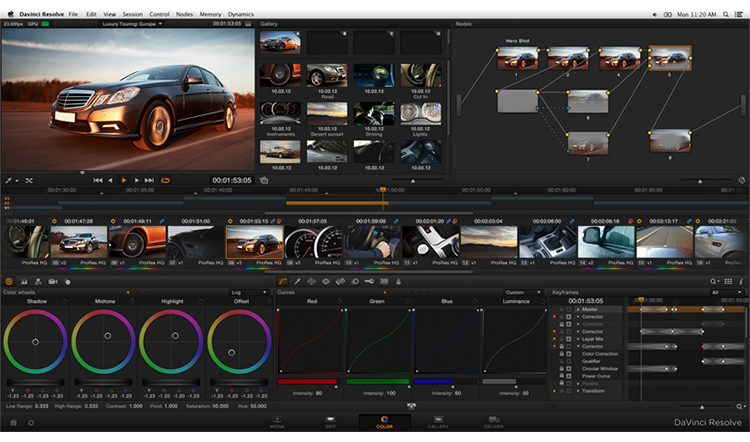Open the Luxury Touring: Europe timeline dropdown
750x442 pixels.
tap(132, 23)
